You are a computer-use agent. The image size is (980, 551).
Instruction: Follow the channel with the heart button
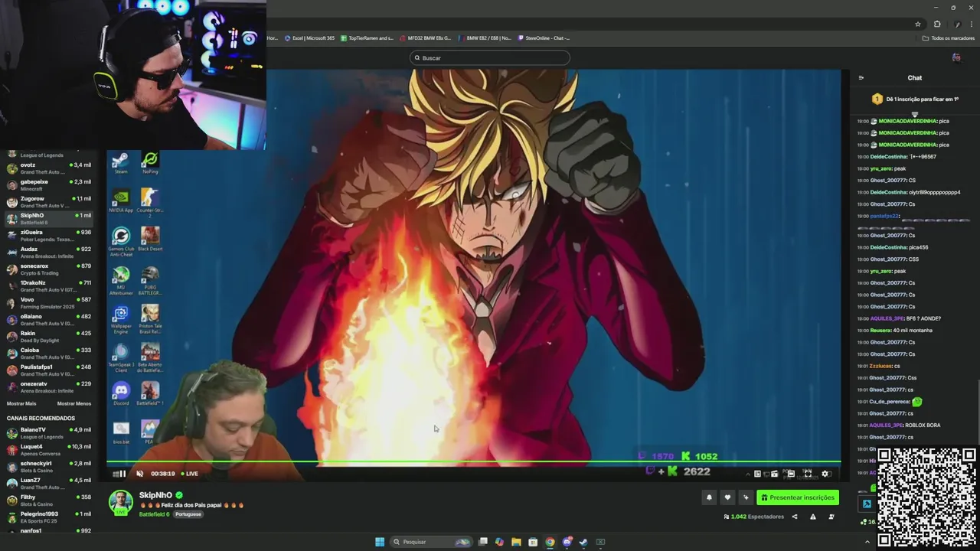coord(727,497)
